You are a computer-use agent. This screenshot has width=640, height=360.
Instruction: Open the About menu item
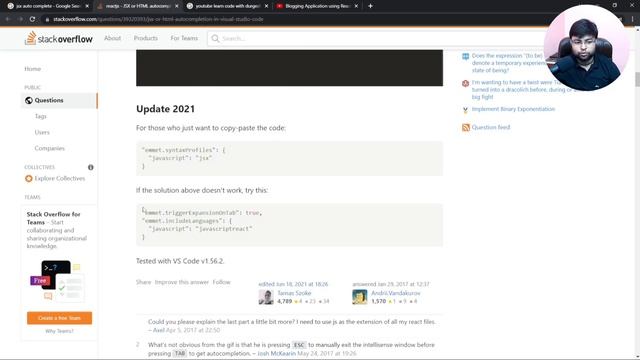[x=112, y=38]
